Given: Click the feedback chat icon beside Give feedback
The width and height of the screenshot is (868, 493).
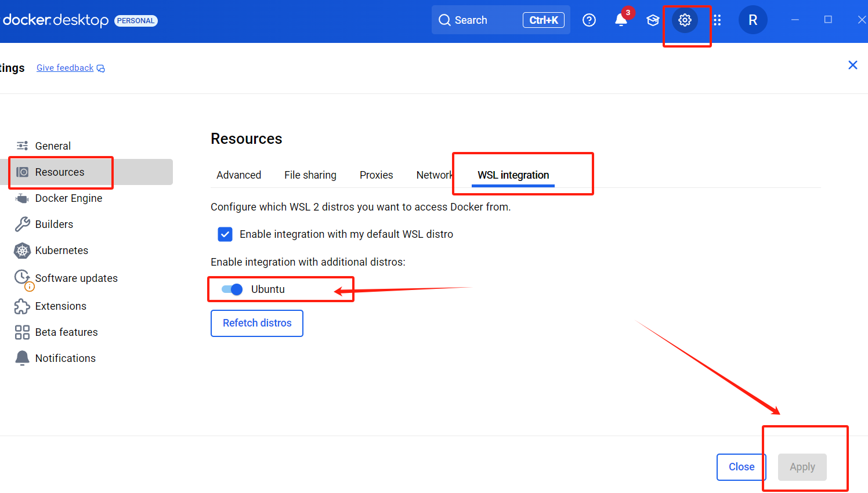Looking at the screenshot, I should point(101,68).
